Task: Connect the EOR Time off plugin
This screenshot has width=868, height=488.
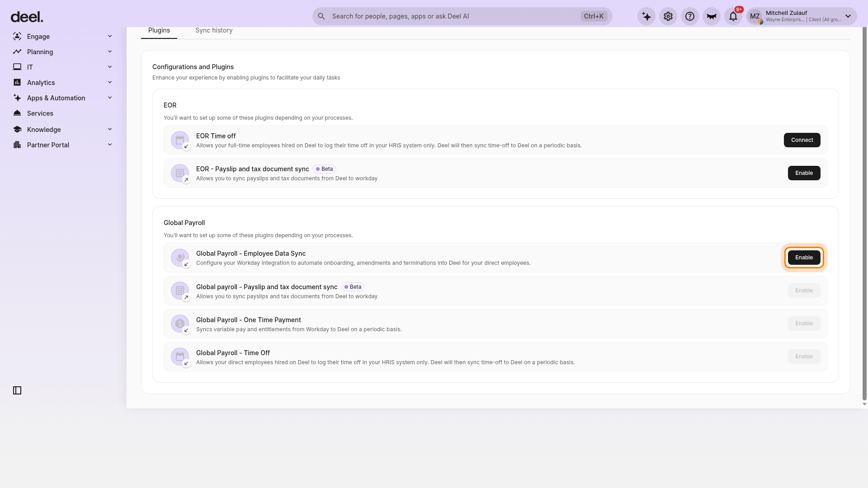Action: click(802, 140)
